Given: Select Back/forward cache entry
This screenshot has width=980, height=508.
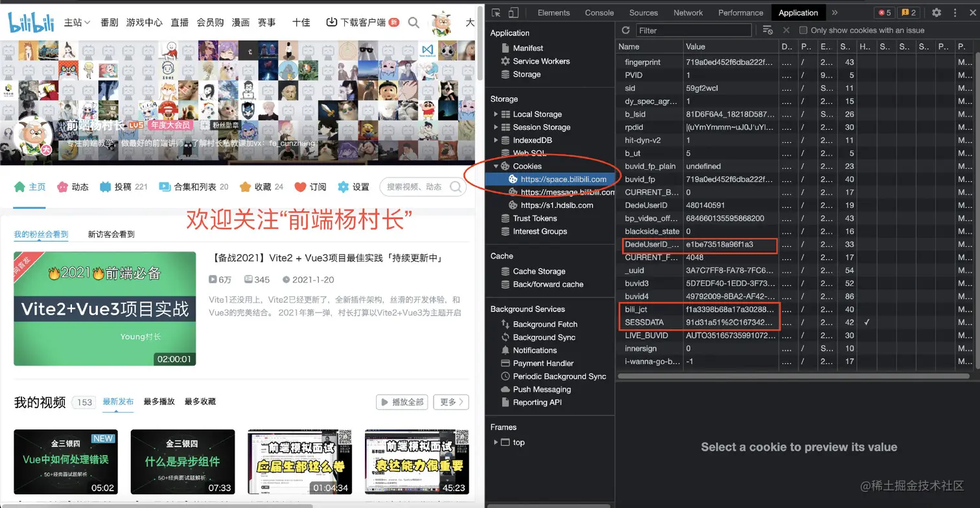Looking at the screenshot, I should point(548,284).
